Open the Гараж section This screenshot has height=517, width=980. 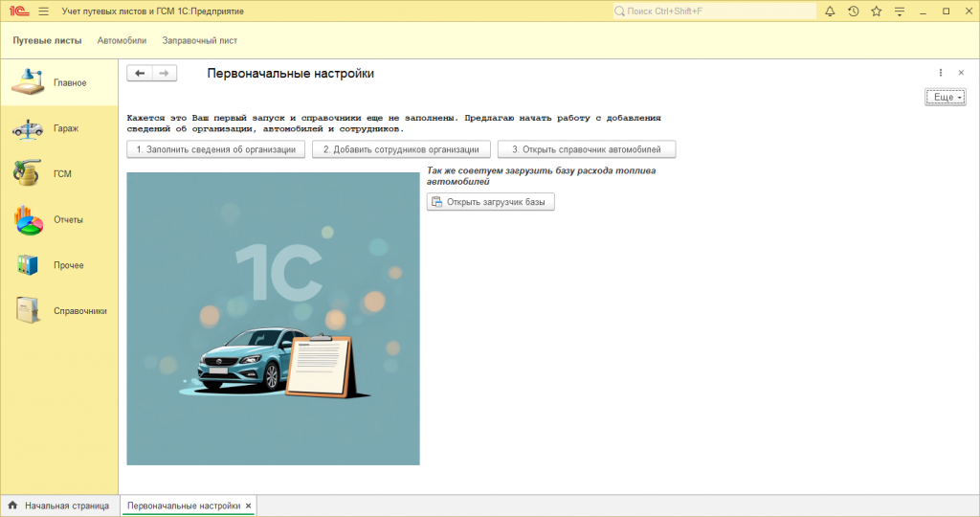click(x=58, y=128)
